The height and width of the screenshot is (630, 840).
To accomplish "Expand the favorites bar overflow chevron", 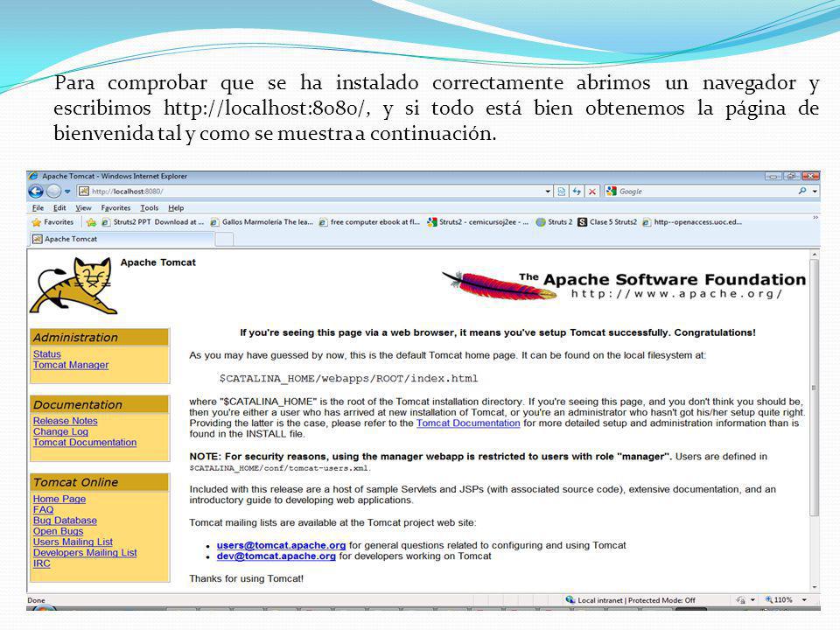I will (815, 218).
